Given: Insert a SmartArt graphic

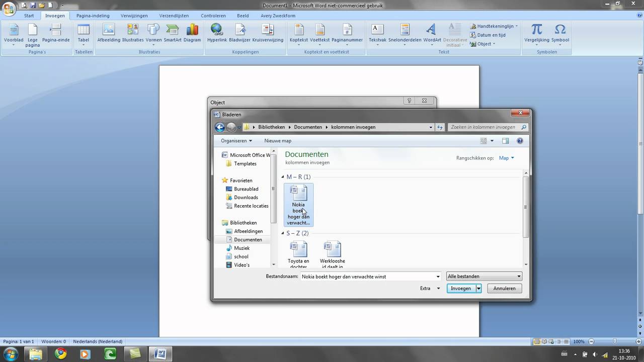Looking at the screenshot, I should pos(173,33).
